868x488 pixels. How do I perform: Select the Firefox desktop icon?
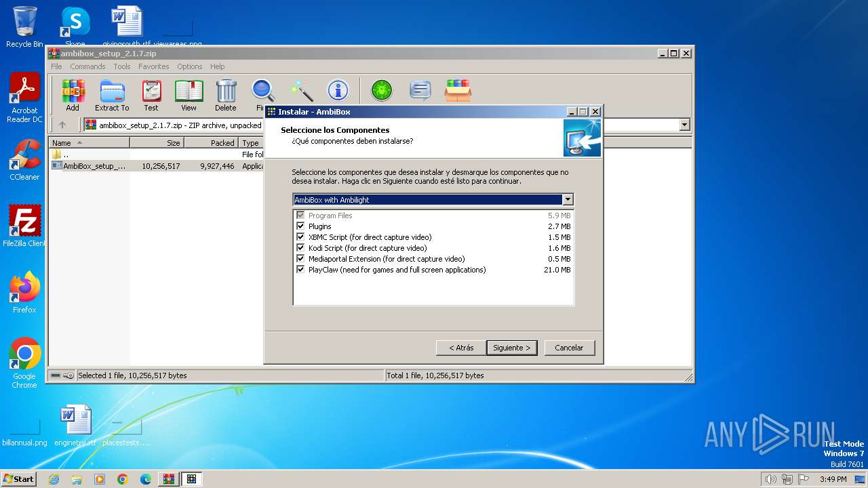(24, 292)
